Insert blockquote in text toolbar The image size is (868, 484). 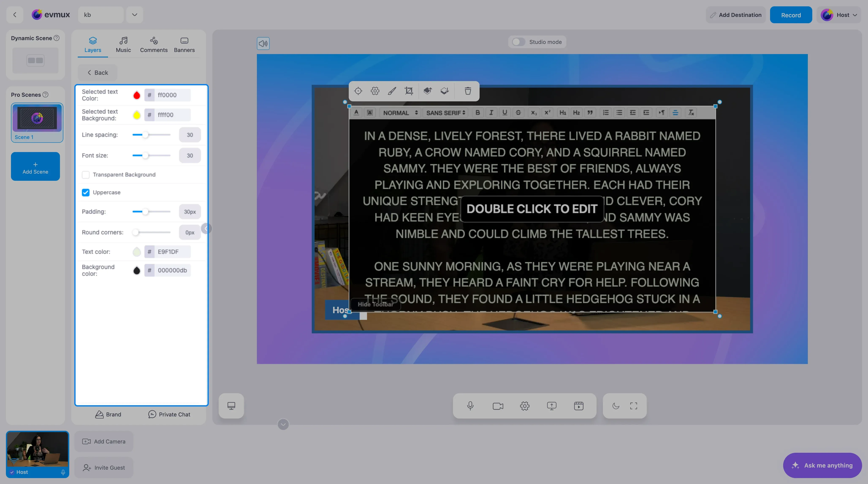point(590,113)
